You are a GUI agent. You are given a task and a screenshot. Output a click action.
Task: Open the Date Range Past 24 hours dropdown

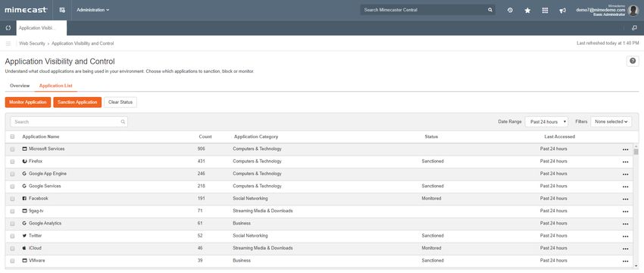click(x=547, y=121)
